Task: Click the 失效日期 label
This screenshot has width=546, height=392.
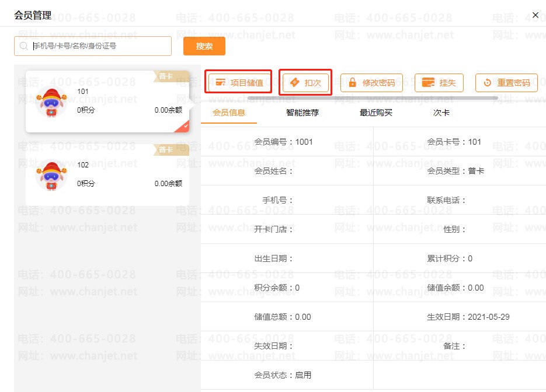Action: point(273,346)
